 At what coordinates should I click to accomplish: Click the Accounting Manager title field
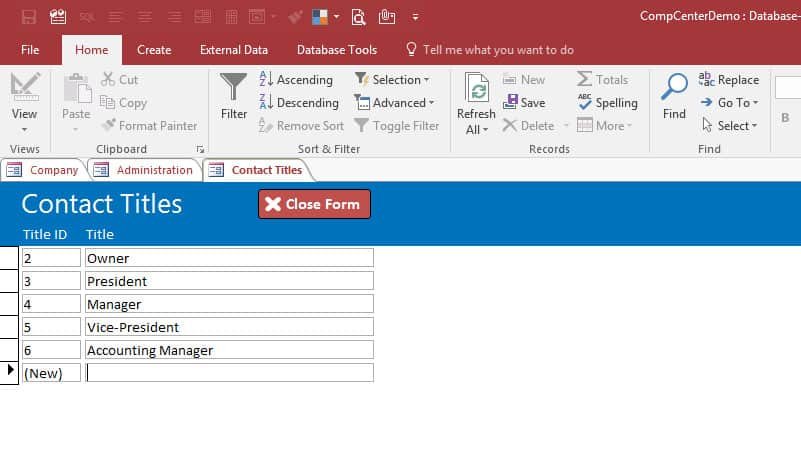pyautogui.click(x=229, y=350)
